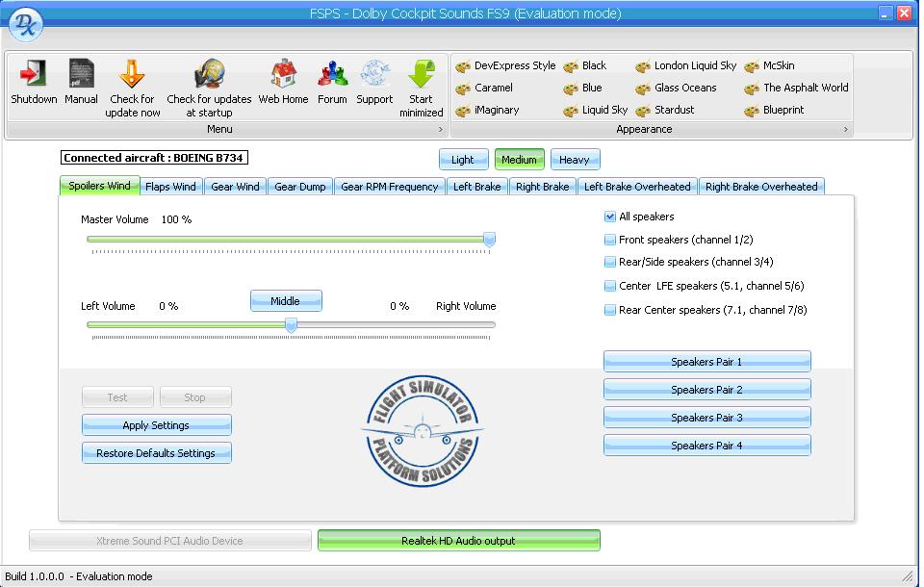Image resolution: width=924 pixels, height=587 pixels.
Task: Switch to the Flaps Wind tab
Action: pos(171,187)
